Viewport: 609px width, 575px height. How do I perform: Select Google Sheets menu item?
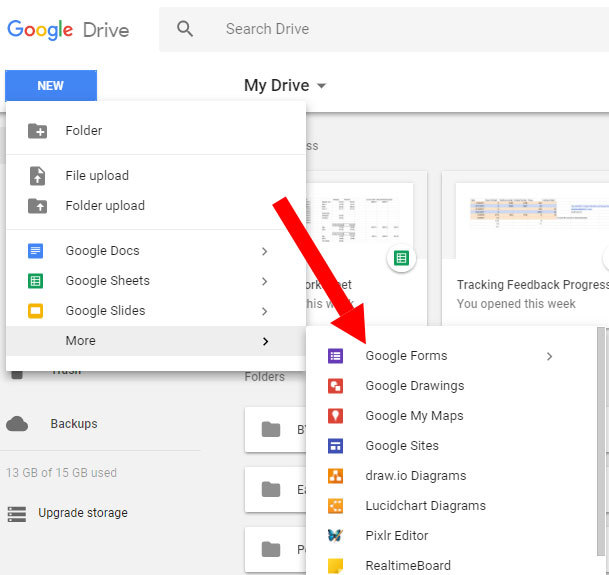point(156,281)
